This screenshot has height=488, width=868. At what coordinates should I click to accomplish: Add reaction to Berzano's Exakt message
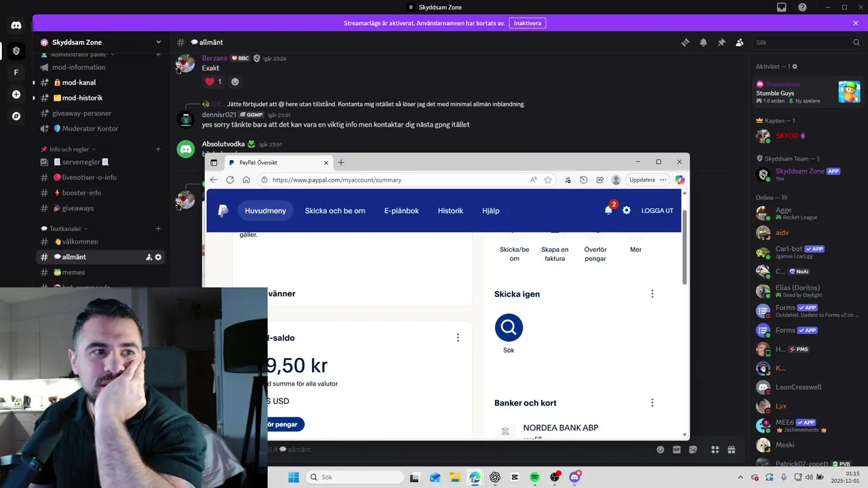235,81
